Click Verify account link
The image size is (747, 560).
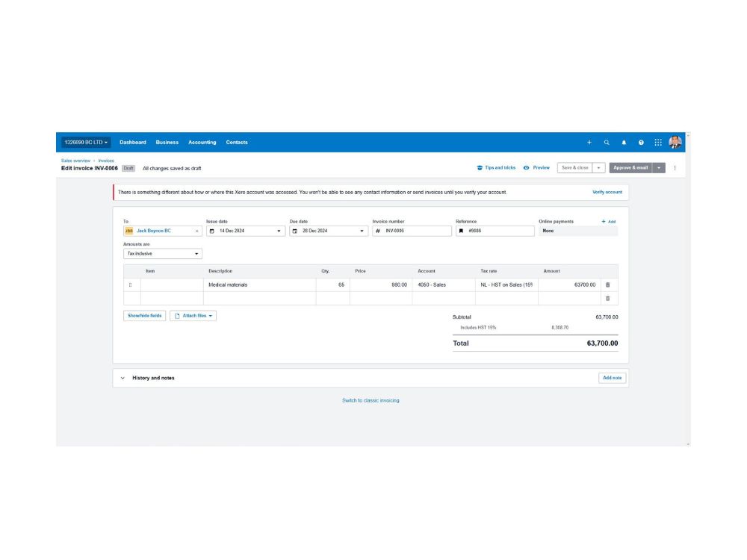pyautogui.click(x=607, y=193)
